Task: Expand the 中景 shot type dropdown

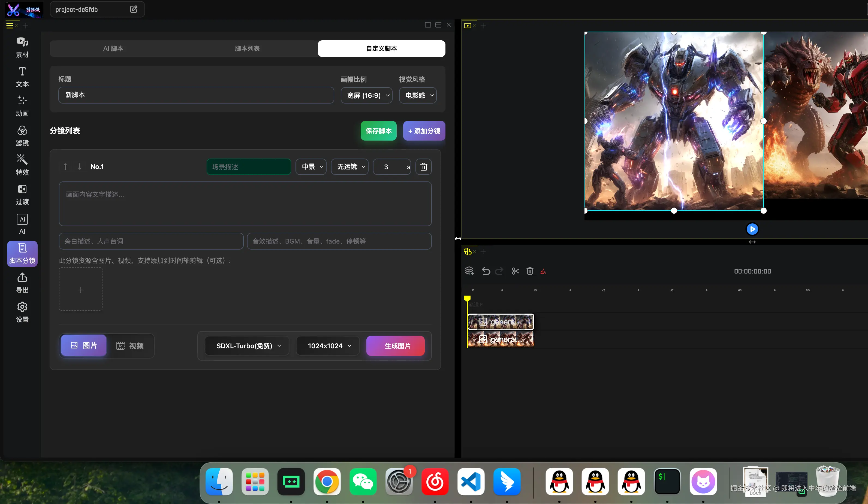Action: tap(311, 167)
